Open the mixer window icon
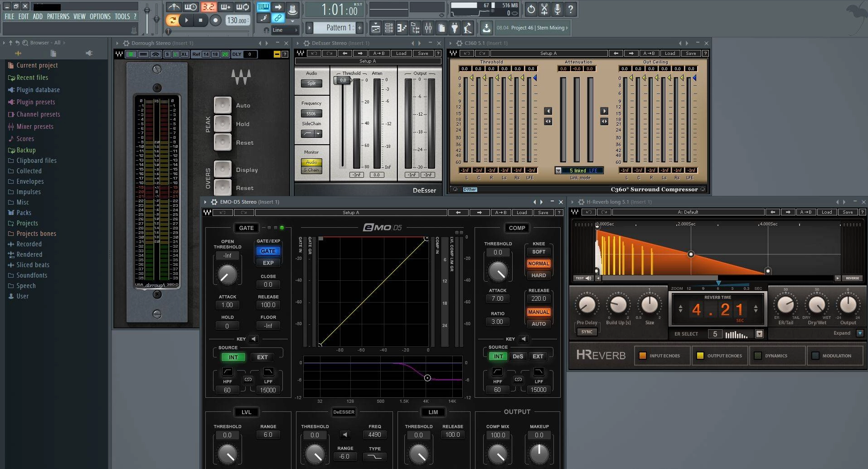 (x=428, y=28)
